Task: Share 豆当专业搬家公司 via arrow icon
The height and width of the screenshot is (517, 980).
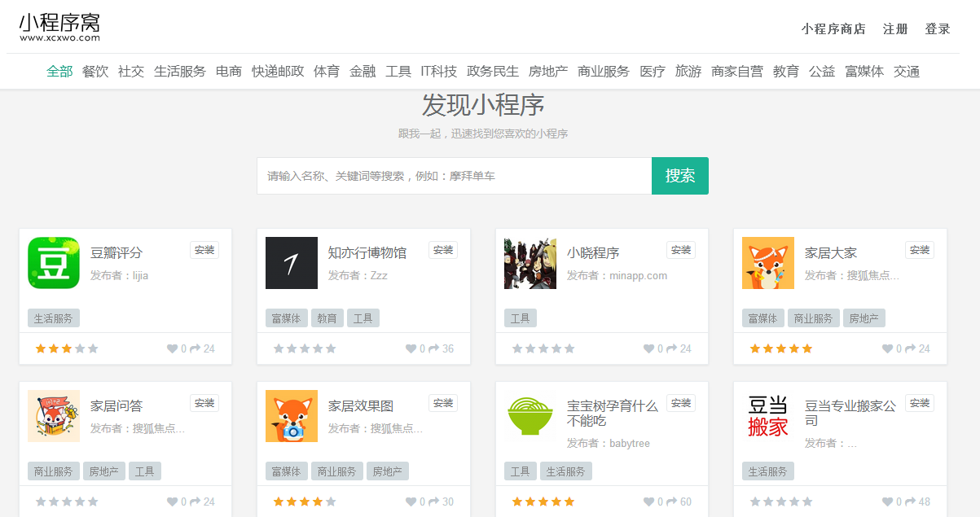Action: pyautogui.click(x=910, y=502)
